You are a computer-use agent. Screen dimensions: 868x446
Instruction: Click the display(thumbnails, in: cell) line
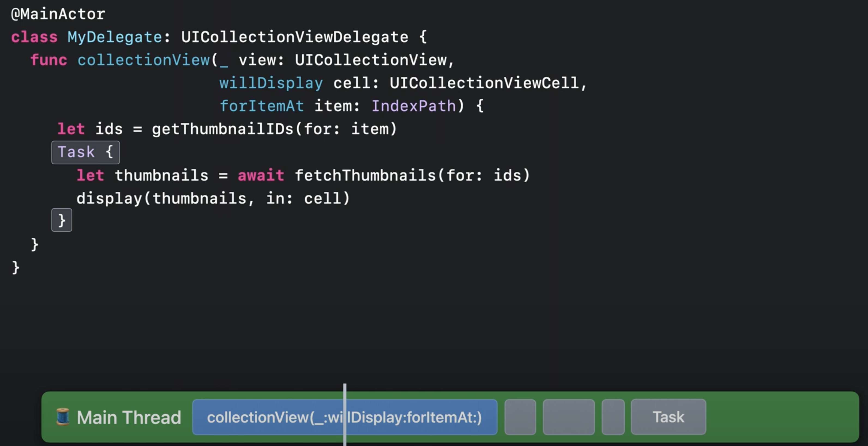point(213,198)
